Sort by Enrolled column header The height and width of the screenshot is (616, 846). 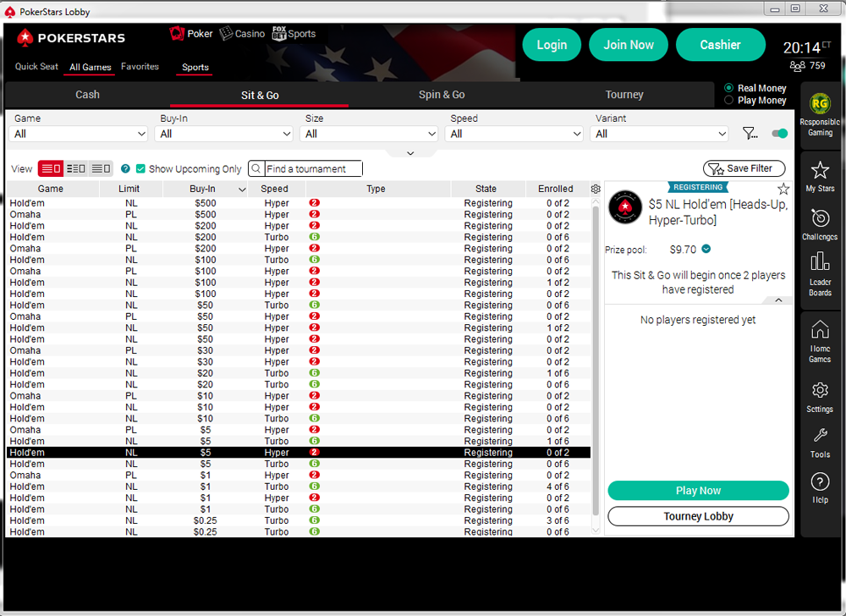[x=556, y=189]
